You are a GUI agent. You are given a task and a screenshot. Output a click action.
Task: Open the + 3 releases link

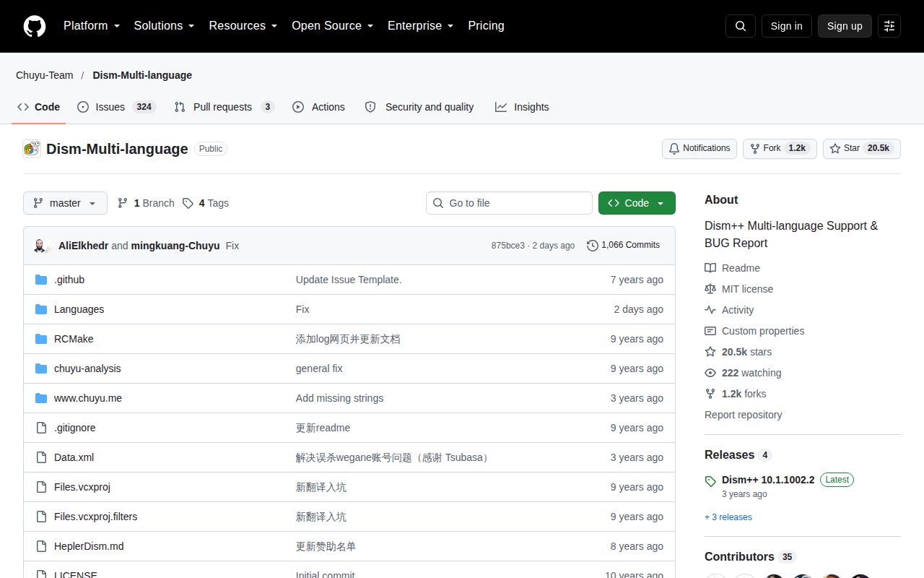[x=728, y=517]
